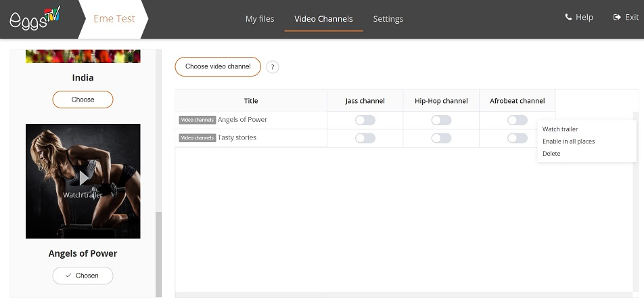The width and height of the screenshot is (644, 304).
Task: Click the Exit icon
Action: [x=616, y=18]
